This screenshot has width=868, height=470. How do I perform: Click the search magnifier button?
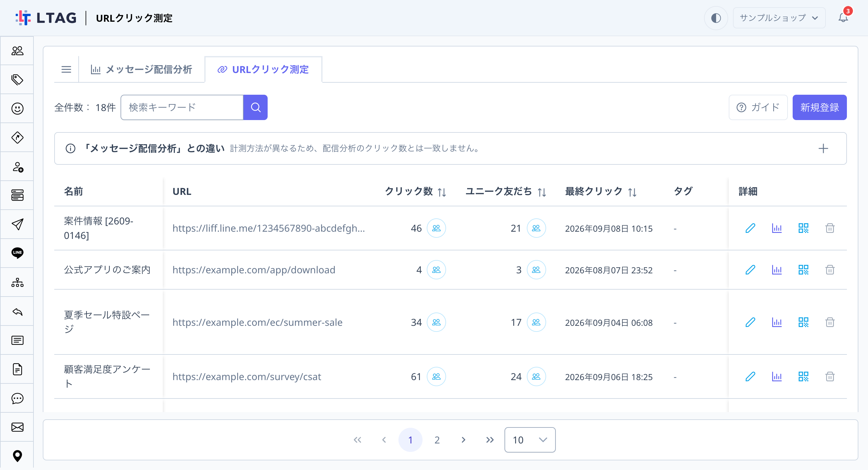tap(255, 107)
